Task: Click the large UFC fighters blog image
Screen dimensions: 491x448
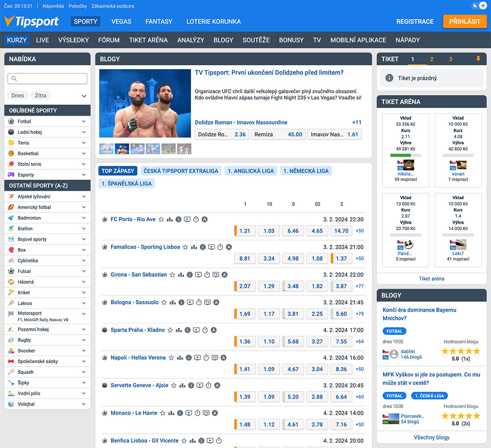Action: tap(145, 103)
